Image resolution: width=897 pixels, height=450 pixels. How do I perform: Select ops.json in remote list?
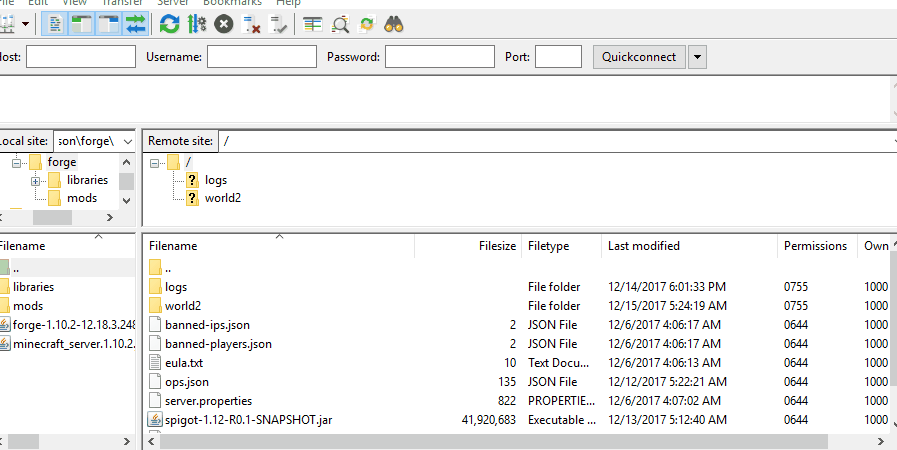186,382
